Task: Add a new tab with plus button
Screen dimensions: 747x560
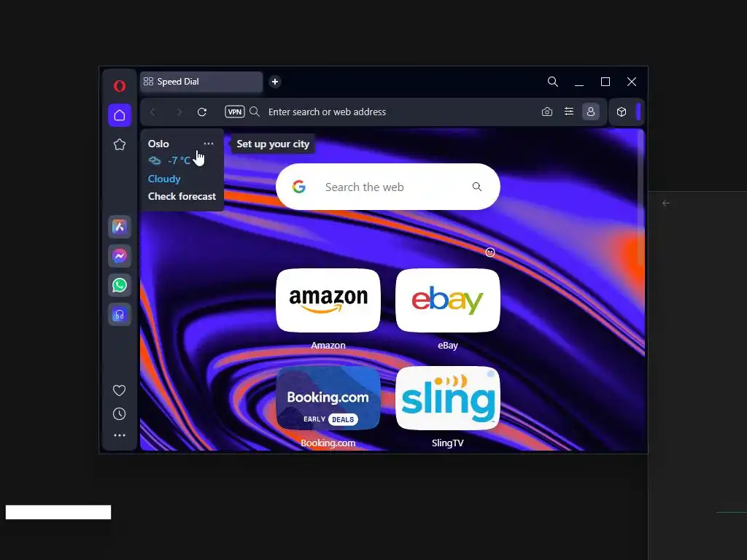Action: (x=275, y=82)
